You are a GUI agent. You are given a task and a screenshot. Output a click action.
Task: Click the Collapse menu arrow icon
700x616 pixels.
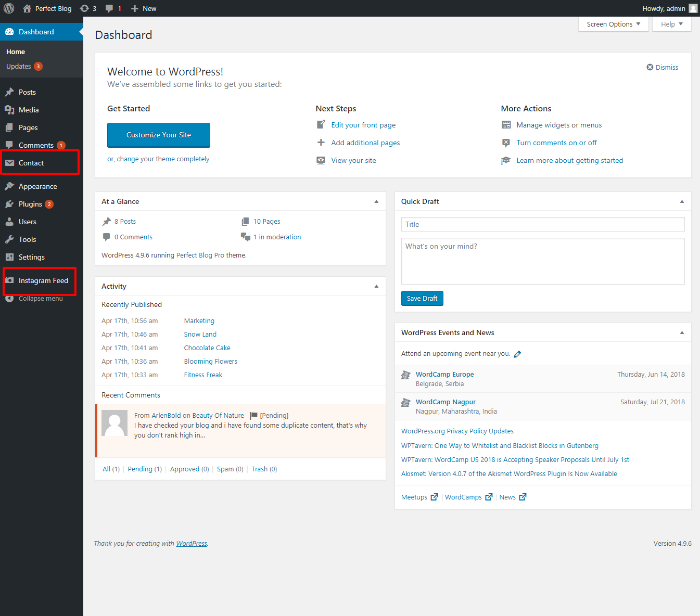(x=9, y=299)
